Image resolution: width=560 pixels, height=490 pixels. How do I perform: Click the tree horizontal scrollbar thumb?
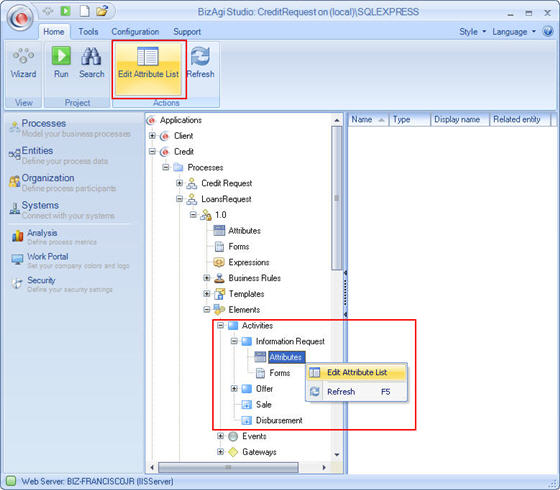(x=228, y=467)
